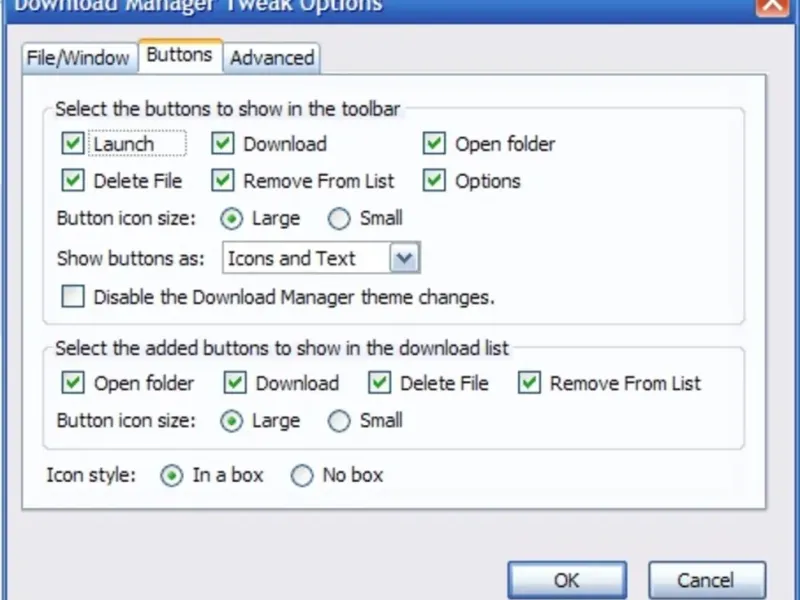The width and height of the screenshot is (800, 600).
Task: Click the OK button
Action: (x=566, y=581)
